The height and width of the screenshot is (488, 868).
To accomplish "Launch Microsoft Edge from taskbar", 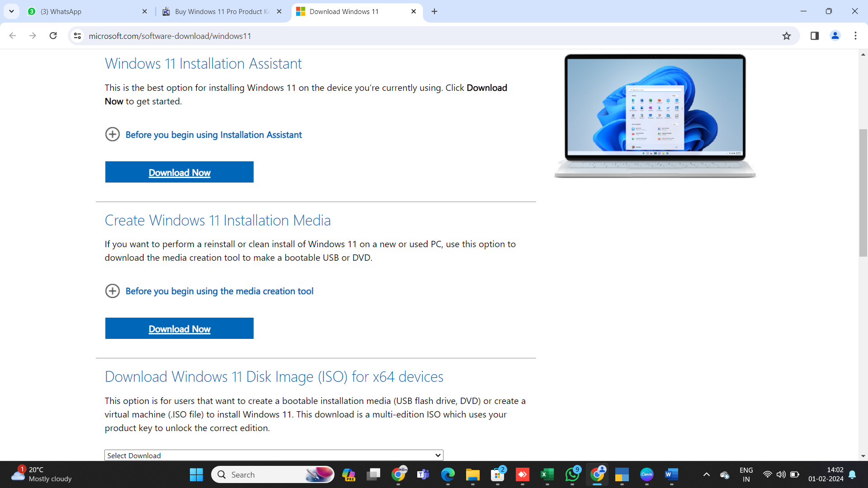I will point(448,474).
